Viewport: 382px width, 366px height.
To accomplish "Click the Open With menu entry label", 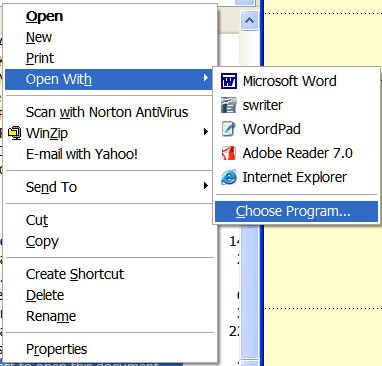I will 59,79.
